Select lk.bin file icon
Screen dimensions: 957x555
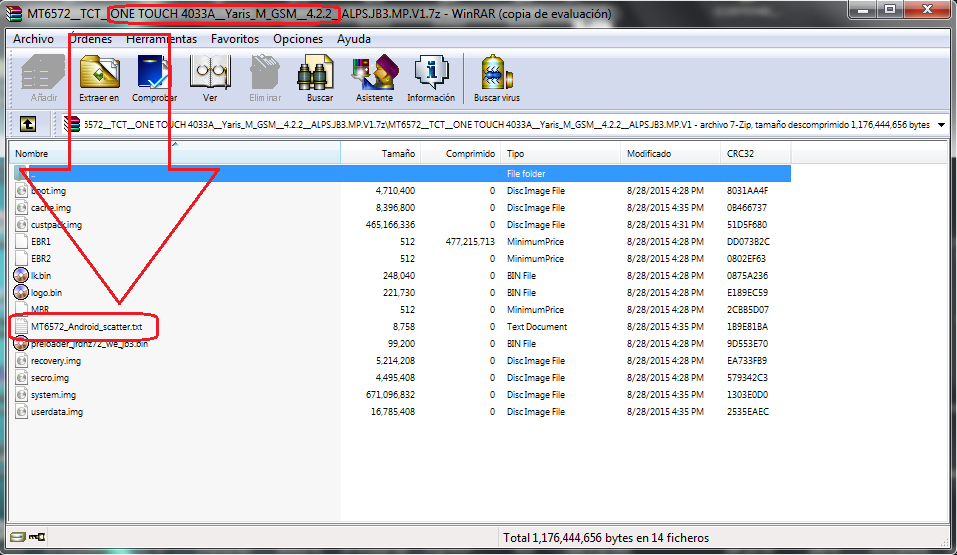point(21,275)
